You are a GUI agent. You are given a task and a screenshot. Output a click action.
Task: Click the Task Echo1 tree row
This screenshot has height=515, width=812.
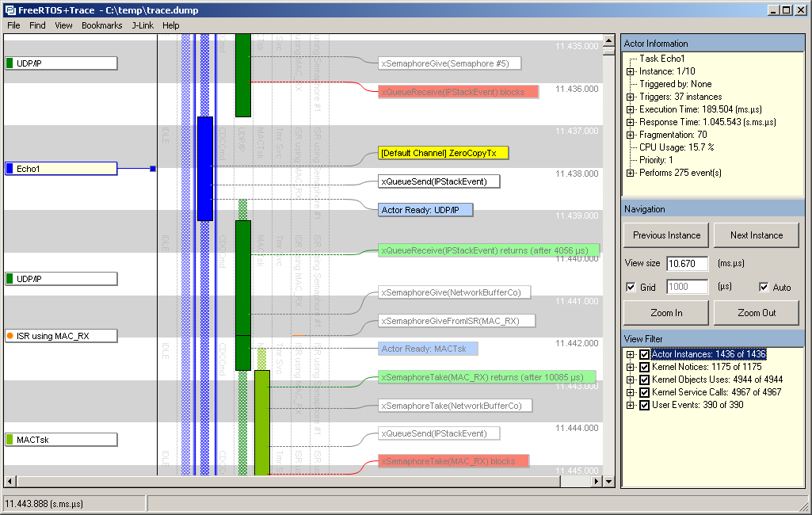[x=661, y=59]
